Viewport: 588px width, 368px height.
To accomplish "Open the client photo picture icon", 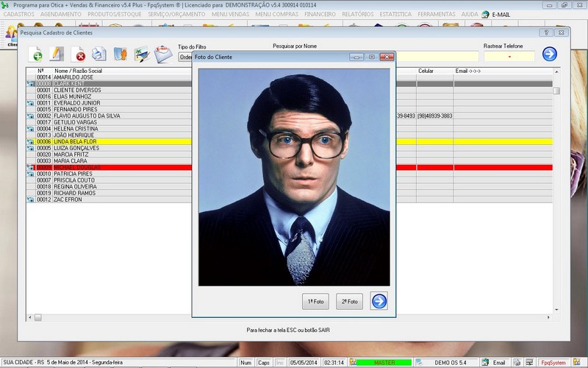I will click(142, 54).
